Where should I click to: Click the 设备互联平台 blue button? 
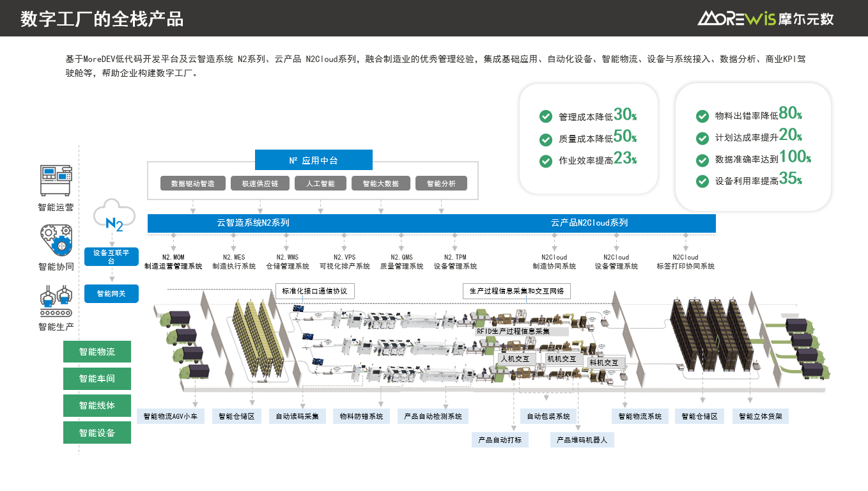[111, 256]
